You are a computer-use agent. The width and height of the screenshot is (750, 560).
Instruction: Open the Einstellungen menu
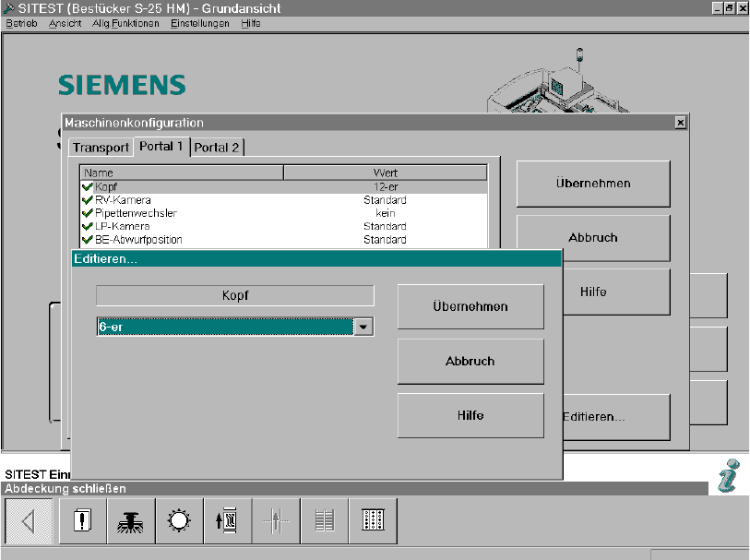199,23
